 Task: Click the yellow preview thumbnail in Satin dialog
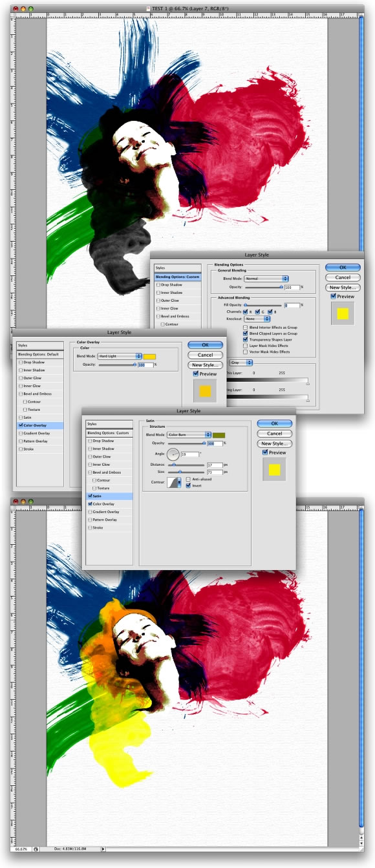pyautogui.click(x=273, y=469)
